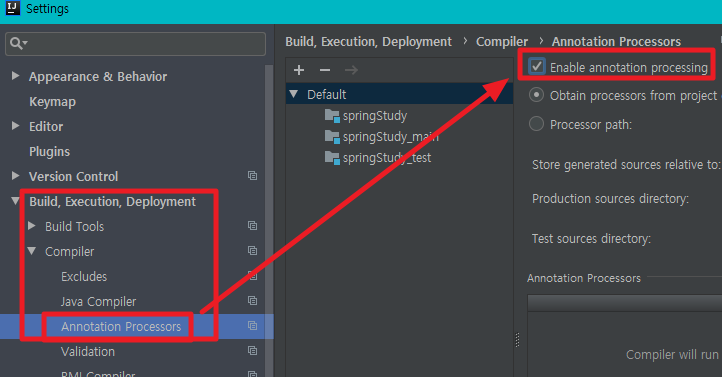Click the add profile plus icon
This screenshot has height=377, width=722.
point(299,70)
